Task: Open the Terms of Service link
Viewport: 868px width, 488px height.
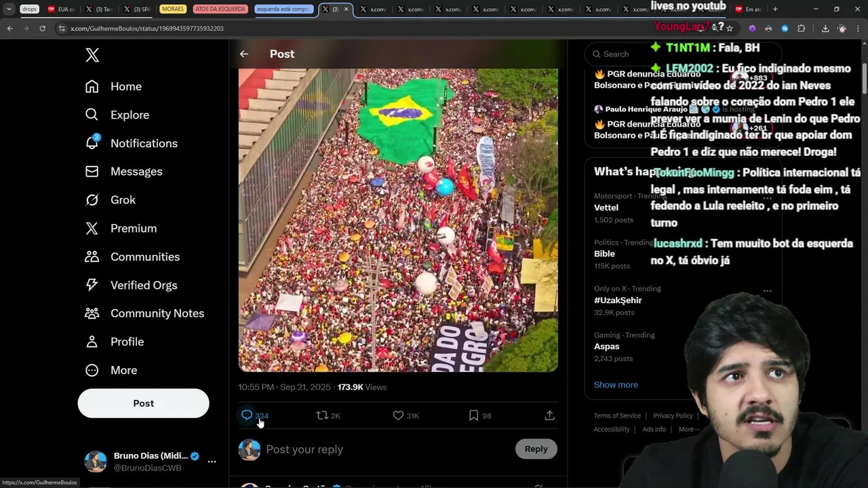Action: pyautogui.click(x=617, y=415)
